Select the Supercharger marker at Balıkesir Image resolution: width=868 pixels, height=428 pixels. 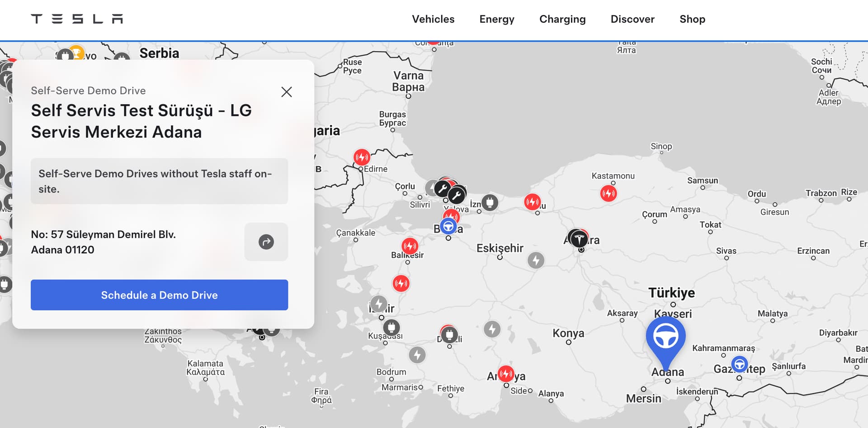coord(410,246)
